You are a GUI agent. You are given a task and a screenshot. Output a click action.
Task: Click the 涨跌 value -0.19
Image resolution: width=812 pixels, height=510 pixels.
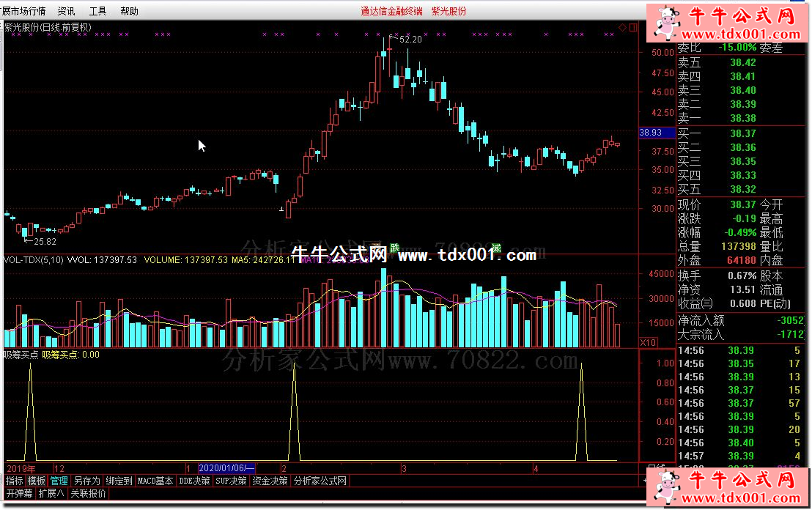tap(744, 219)
